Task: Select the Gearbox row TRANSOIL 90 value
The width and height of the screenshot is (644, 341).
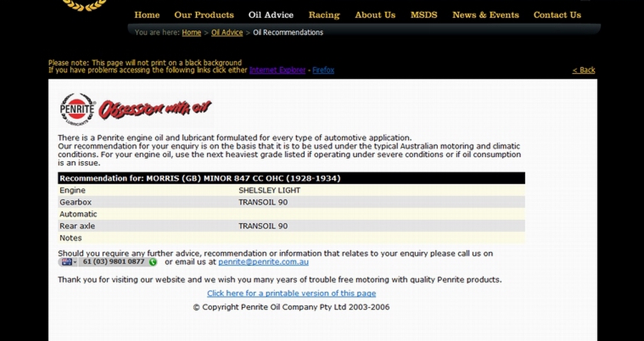Action: tap(263, 202)
